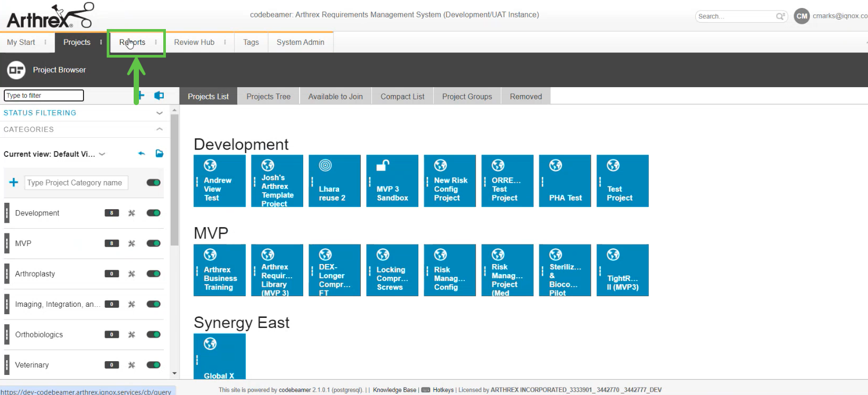This screenshot has width=868, height=395.
Task: Switch to the Projects Tree tab
Action: (x=268, y=97)
